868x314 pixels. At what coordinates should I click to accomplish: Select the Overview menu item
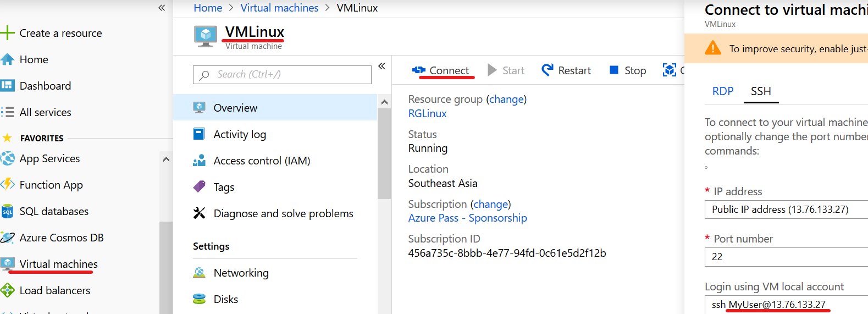tap(275, 108)
